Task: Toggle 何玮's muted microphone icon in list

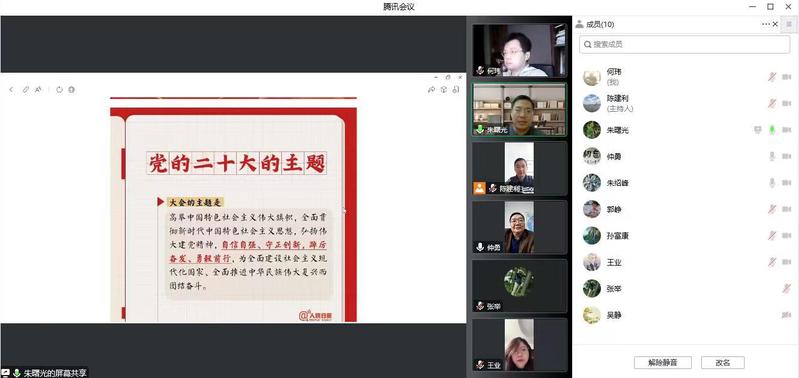Action: coord(772,77)
